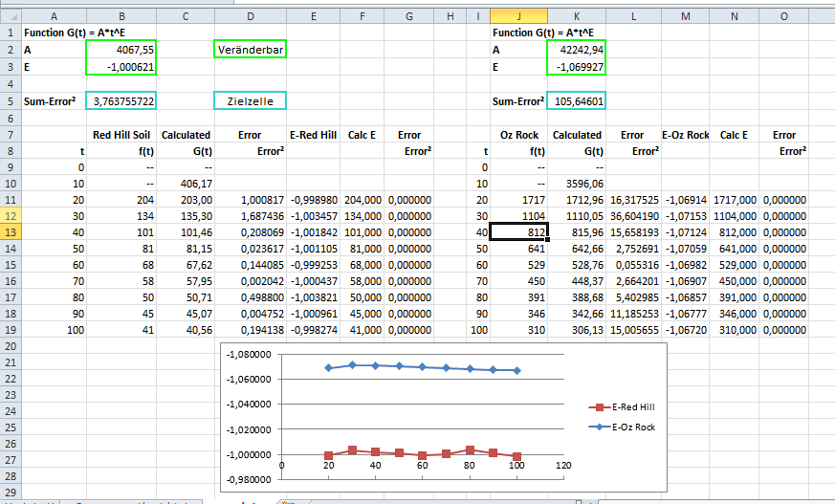The width and height of the screenshot is (835, 504).
Task: Click the Red Hill Soil column heading cell
Action: (x=121, y=136)
